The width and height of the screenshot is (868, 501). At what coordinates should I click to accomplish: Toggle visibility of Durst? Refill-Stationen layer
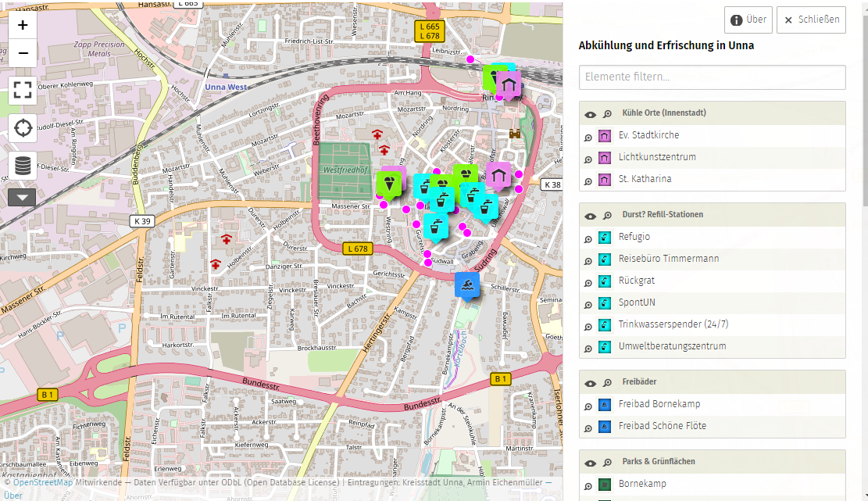(x=590, y=216)
